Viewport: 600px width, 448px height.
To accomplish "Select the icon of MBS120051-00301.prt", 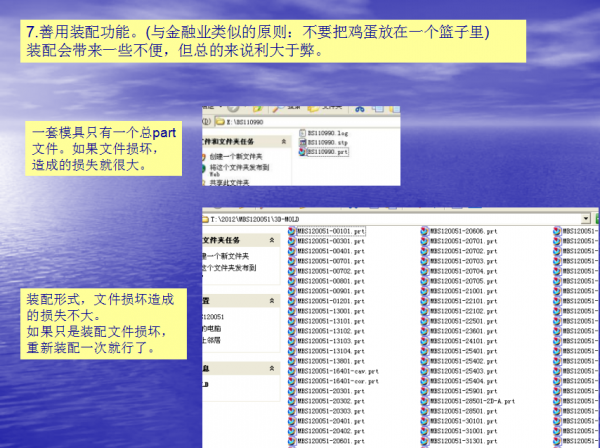I will (x=292, y=241).
